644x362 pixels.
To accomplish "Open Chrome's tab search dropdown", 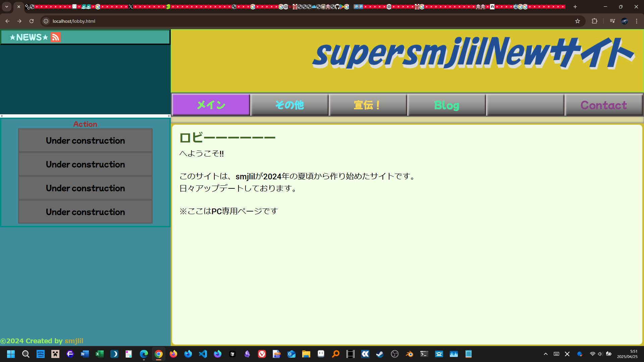I will coord(7,7).
